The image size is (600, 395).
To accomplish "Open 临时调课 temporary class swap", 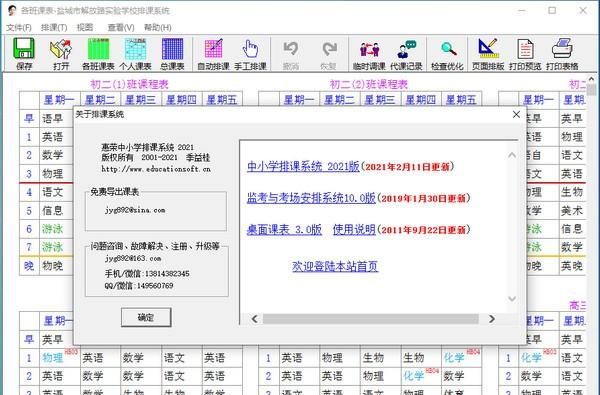I will pyautogui.click(x=369, y=54).
